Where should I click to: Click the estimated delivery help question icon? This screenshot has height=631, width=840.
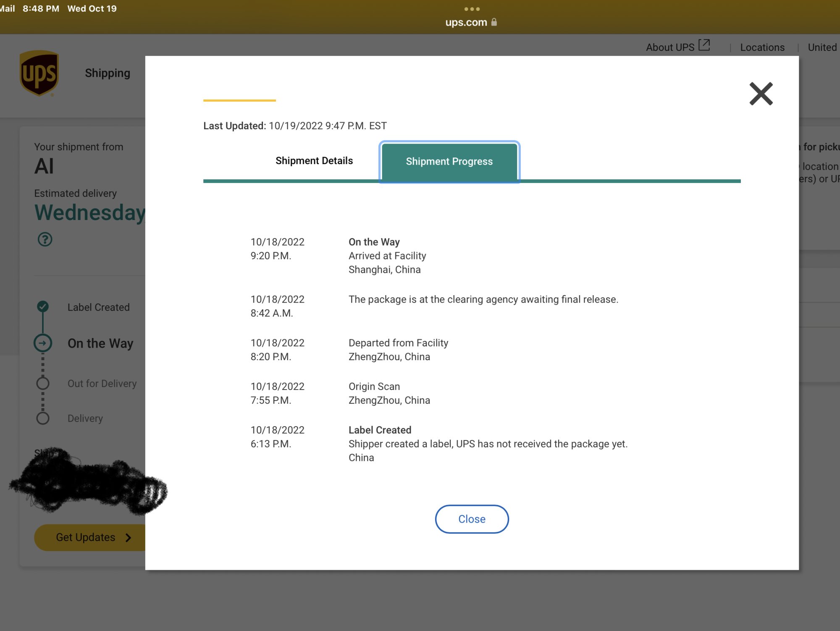point(45,239)
